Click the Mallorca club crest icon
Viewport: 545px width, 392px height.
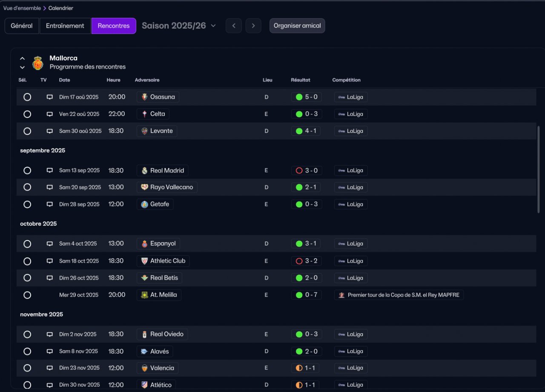tap(38, 63)
